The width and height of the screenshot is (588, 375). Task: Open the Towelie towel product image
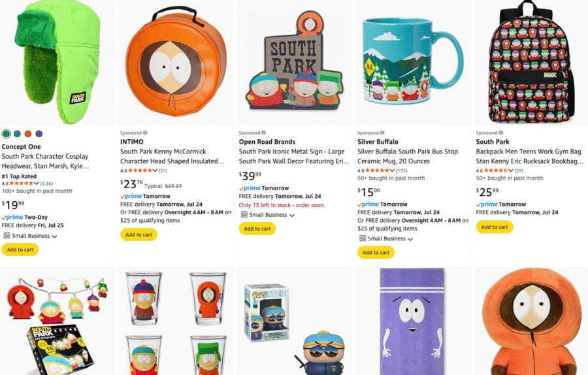tap(412, 321)
